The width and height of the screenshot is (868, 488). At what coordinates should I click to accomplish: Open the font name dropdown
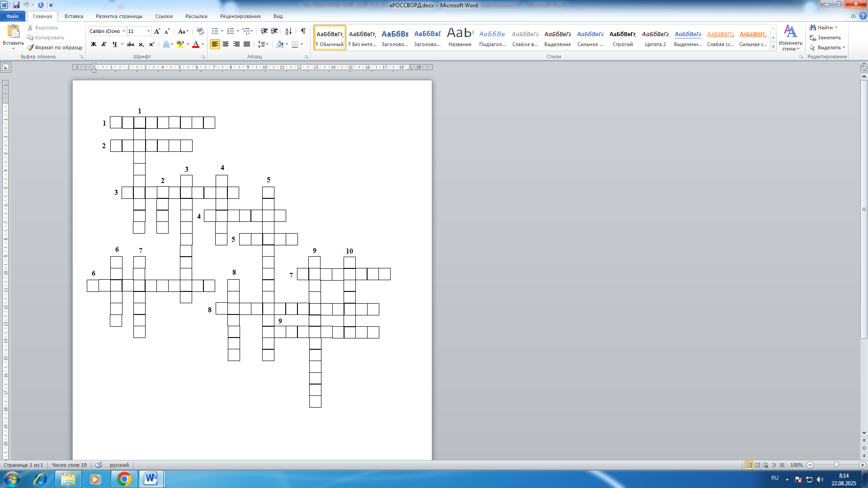123,31
